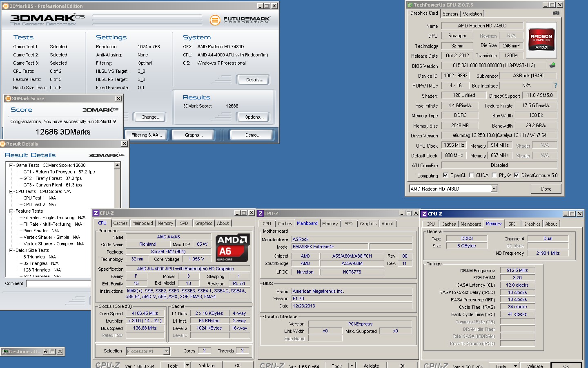Select the GT1 - Return To Proxycon result
Image resolution: width=588 pixels, height=368 pixels.
(x=59, y=172)
